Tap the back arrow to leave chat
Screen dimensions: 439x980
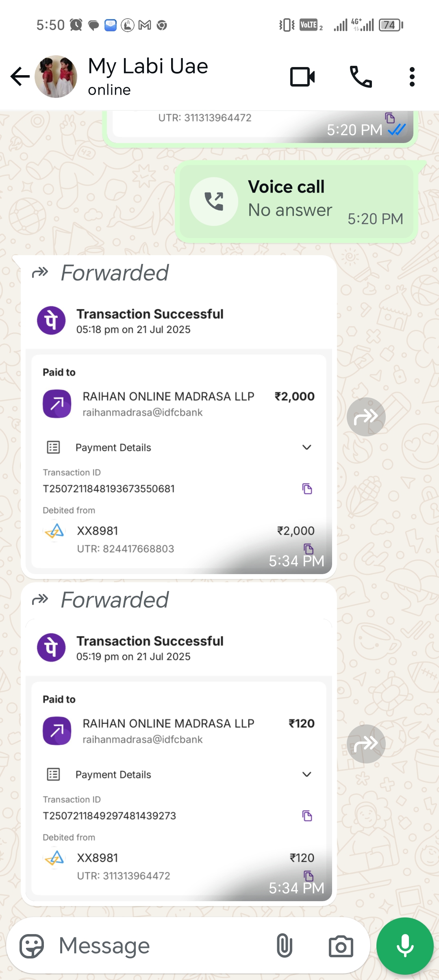tap(20, 77)
